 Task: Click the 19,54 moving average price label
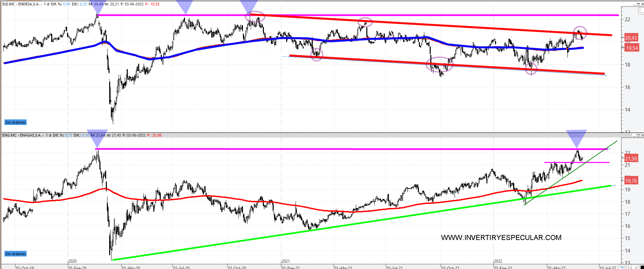tap(632, 48)
